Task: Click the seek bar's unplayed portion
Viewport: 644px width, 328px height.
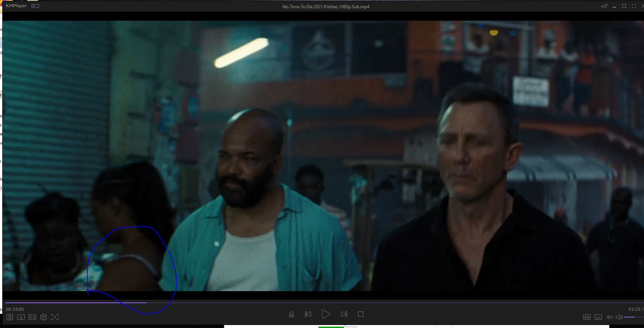Action: [376, 302]
